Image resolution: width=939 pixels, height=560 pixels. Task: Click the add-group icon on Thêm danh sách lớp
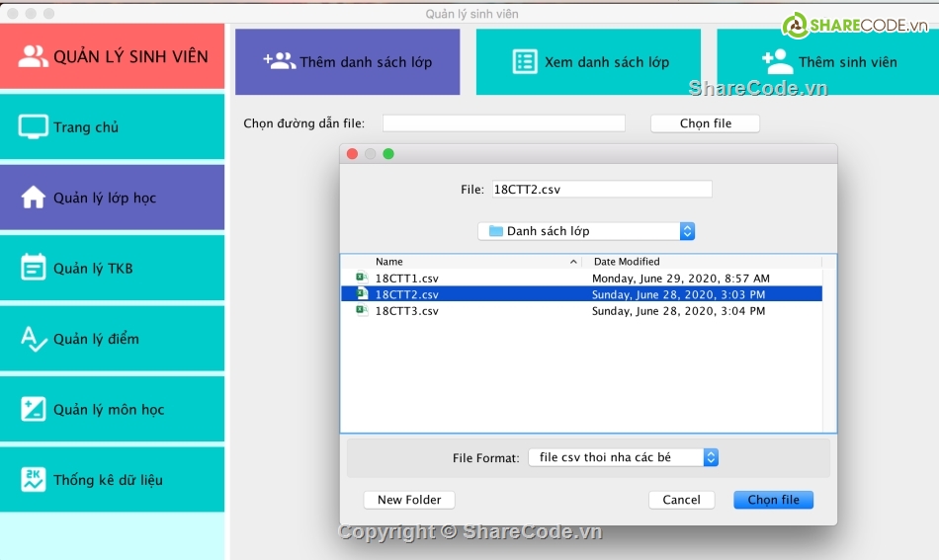[279, 61]
